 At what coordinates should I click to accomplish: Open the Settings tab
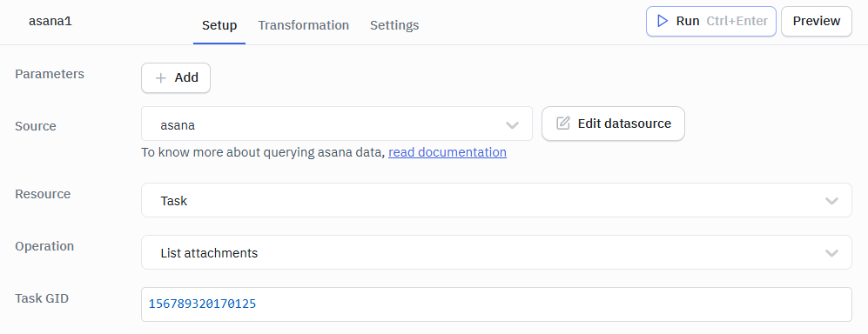click(x=394, y=25)
